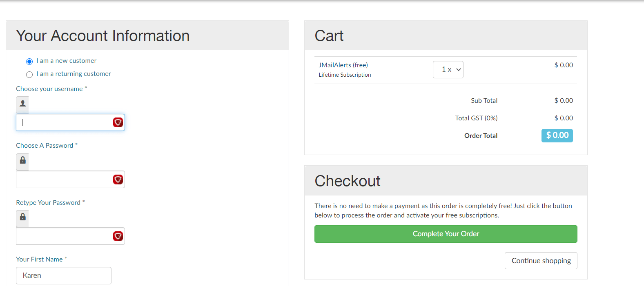Screen dimensions: 644x286
Task: Click the lock icon under Choose A Password
Action: click(22, 162)
